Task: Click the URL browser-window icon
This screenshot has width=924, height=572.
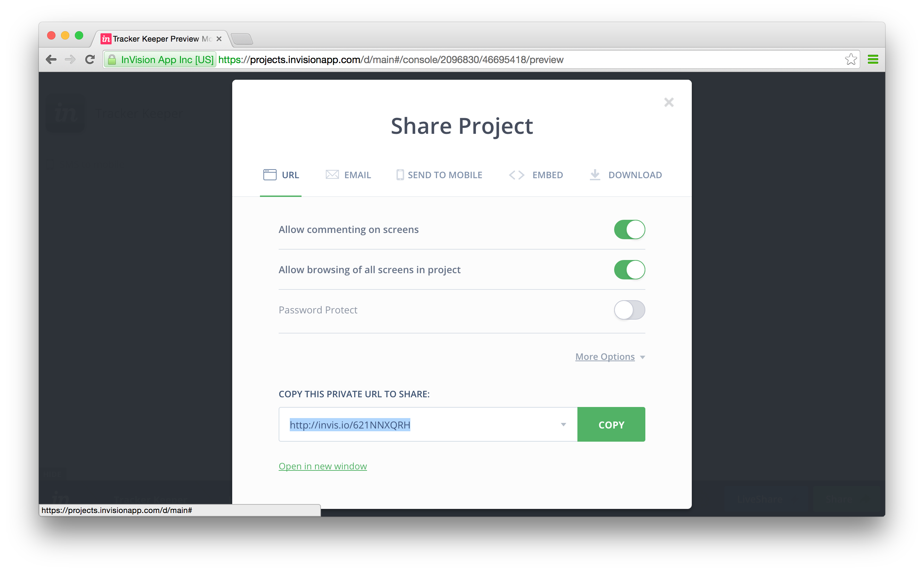Action: tap(270, 175)
